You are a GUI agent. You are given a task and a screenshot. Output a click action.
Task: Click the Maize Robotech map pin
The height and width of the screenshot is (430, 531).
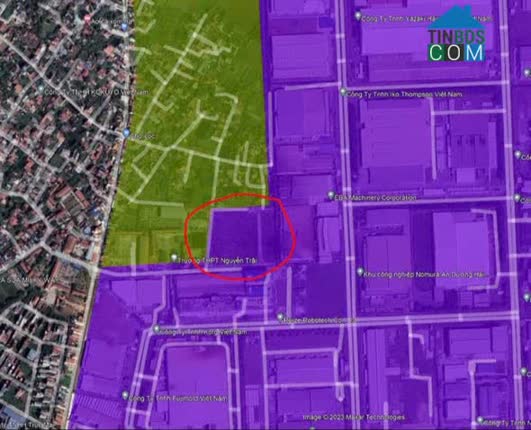[x=280, y=317]
